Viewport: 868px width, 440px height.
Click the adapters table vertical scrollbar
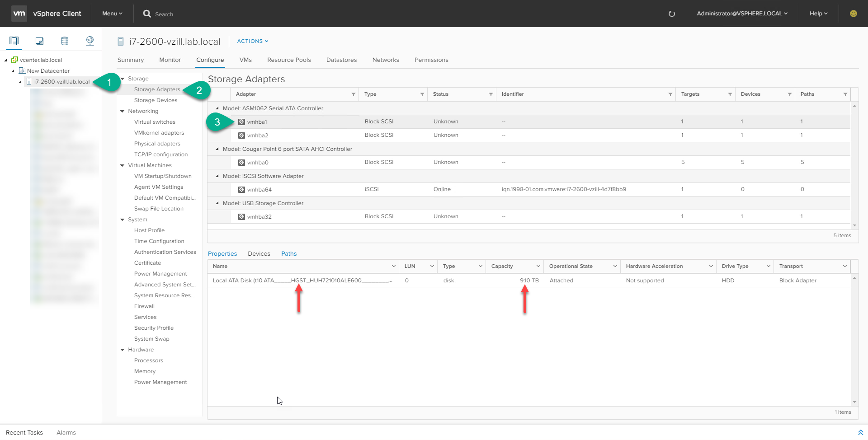pos(854,166)
